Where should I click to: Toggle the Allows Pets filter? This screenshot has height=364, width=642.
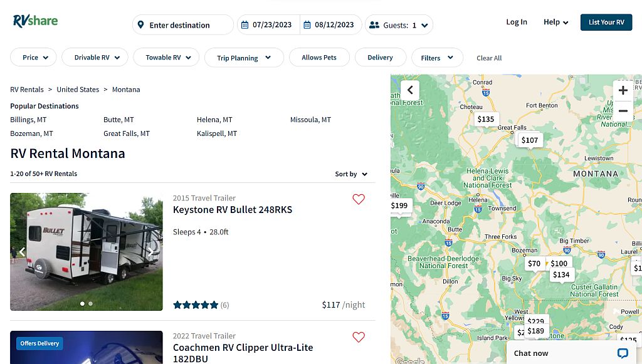[x=319, y=57]
